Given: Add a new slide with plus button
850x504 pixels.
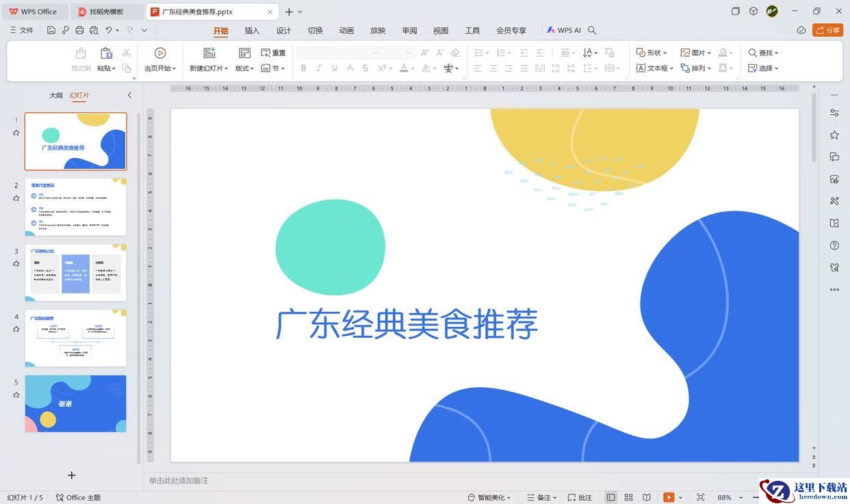Looking at the screenshot, I should tap(71, 475).
